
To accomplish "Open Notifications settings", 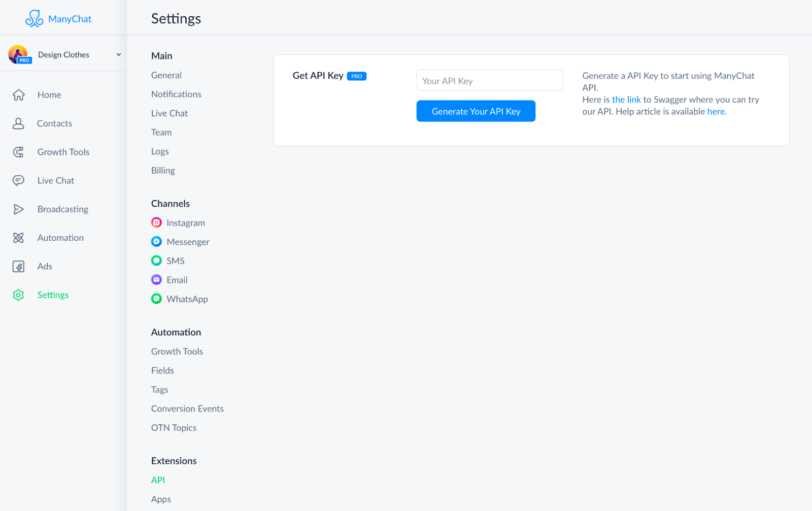I will (176, 94).
